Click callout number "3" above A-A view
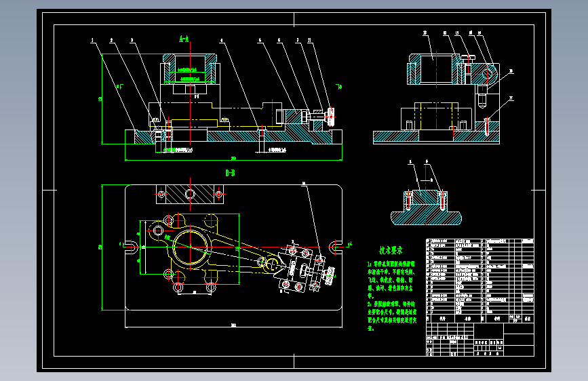The width and height of the screenshot is (588, 381). coord(132,40)
